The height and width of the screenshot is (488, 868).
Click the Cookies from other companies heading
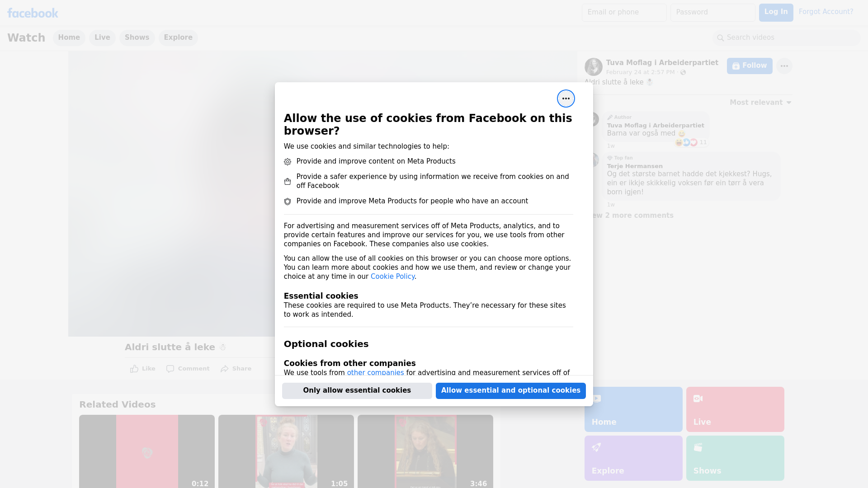pos(349,363)
